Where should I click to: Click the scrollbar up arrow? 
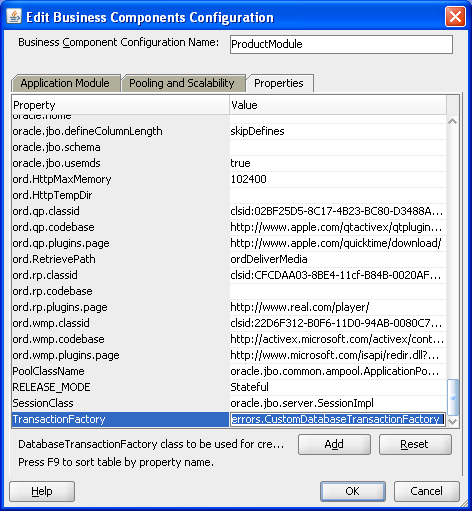453,121
